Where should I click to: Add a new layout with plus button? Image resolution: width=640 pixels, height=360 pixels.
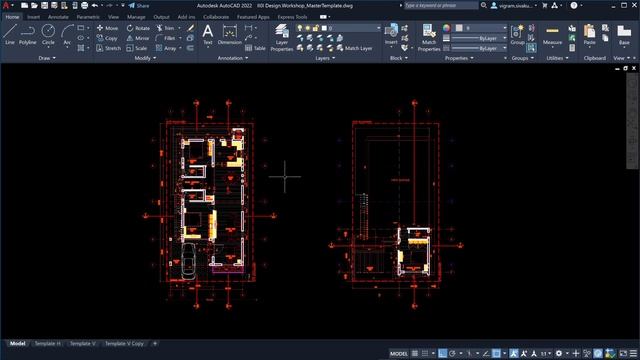coord(155,344)
